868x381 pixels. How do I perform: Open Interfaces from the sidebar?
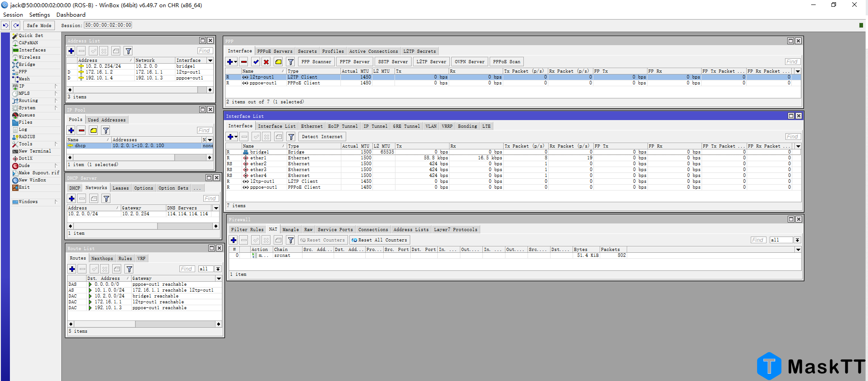point(32,50)
